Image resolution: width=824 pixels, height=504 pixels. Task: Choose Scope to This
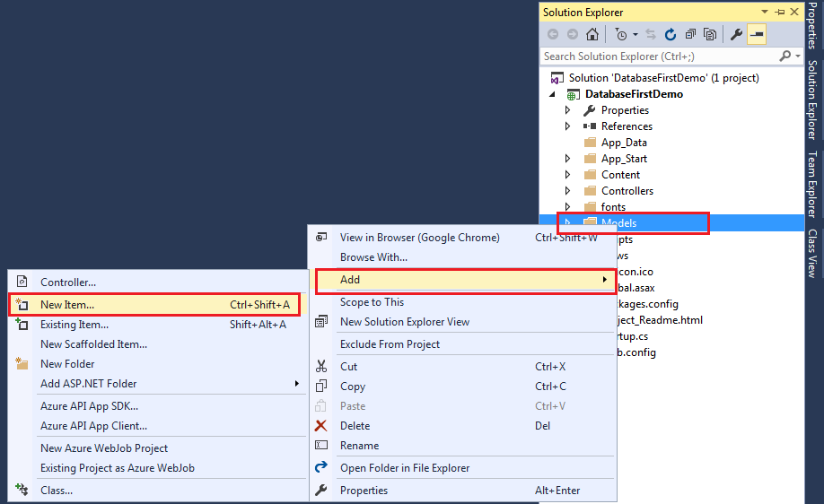(462, 302)
